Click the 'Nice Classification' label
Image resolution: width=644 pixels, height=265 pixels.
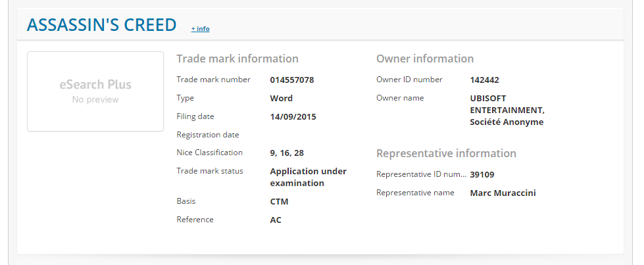(209, 153)
